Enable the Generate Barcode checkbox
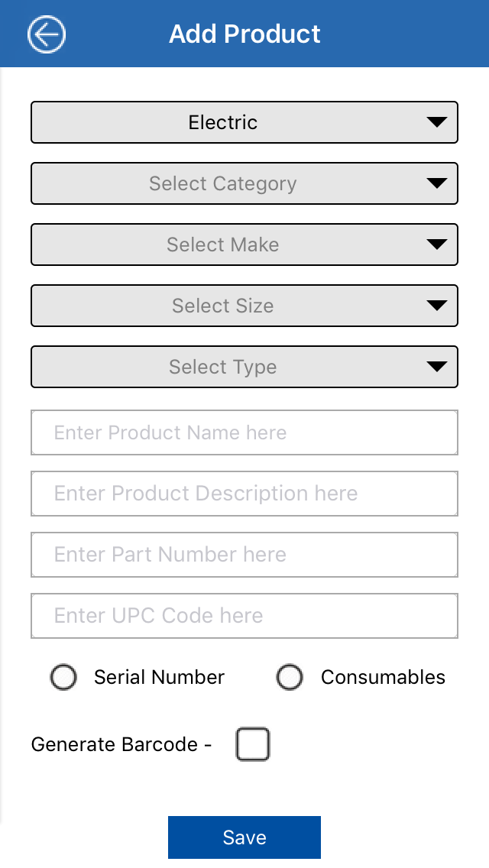The height and width of the screenshot is (868, 489). point(253,744)
